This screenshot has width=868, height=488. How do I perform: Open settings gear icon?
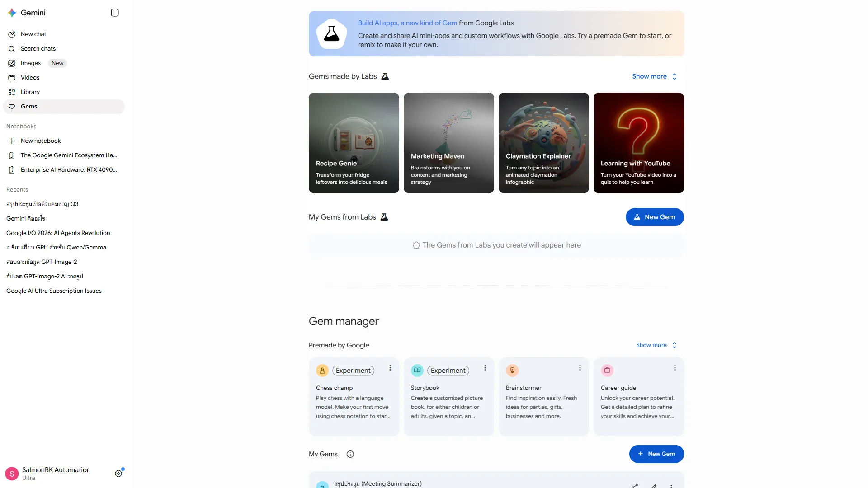tap(118, 474)
